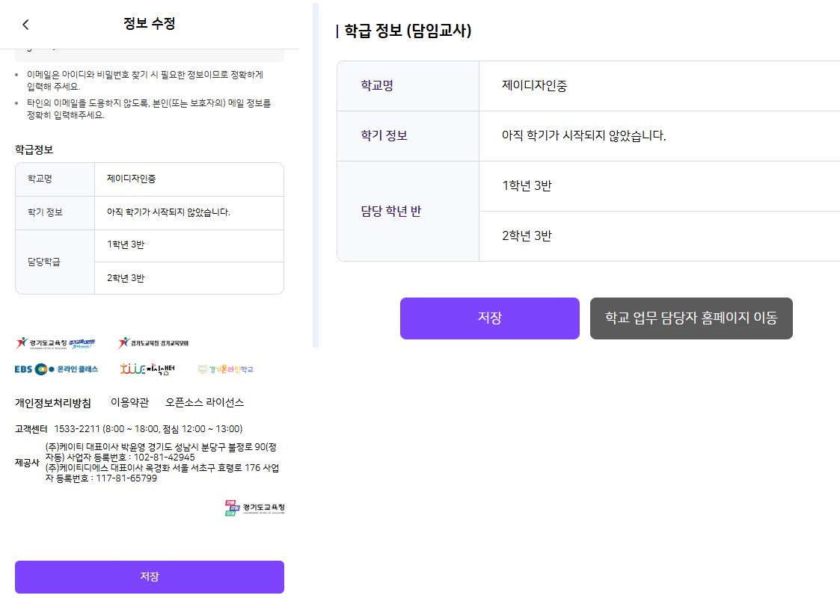Click the 1학년 3반 cell in 담당학급
The image size is (840, 616).
tap(189, 246)
